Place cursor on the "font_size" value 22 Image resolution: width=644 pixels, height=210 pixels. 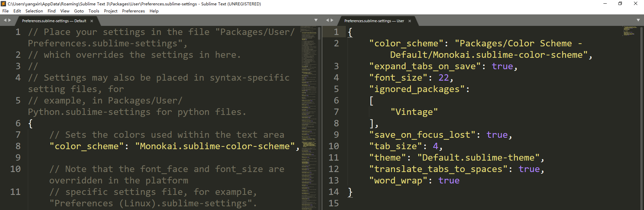pyautogui.click(x=443, y=78)
